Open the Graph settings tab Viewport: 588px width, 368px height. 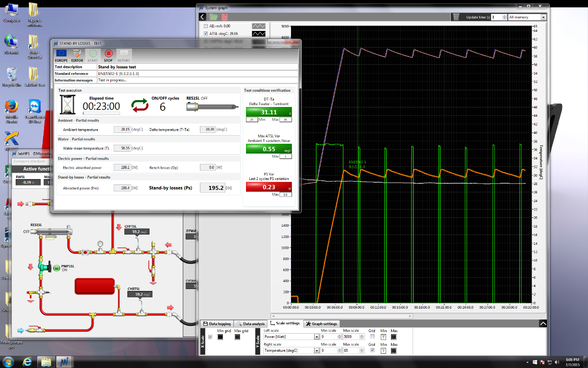tap(321, 324)
